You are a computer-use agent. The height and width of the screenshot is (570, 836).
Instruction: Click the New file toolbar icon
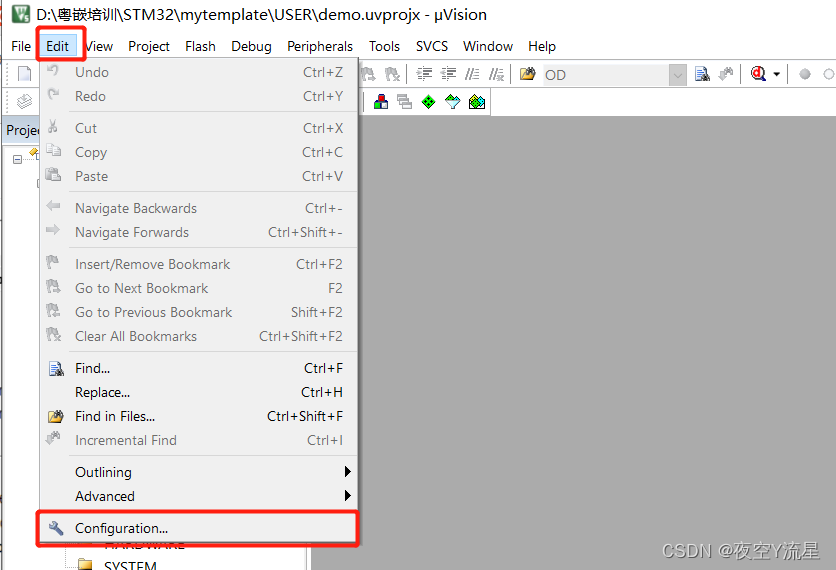[25, 74]
